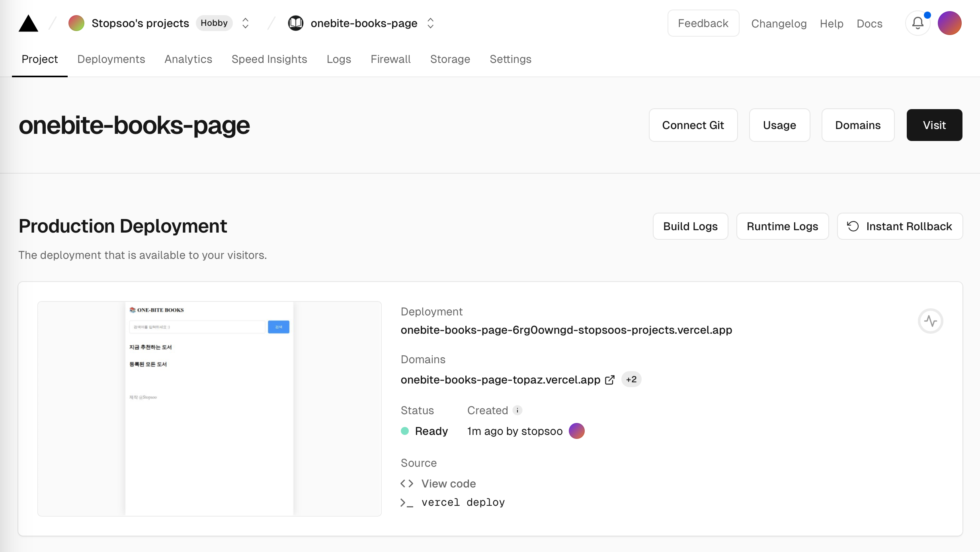Viewport: 980px width, 552px height.
Task: Open the View code link
Action: coord(449,483)
